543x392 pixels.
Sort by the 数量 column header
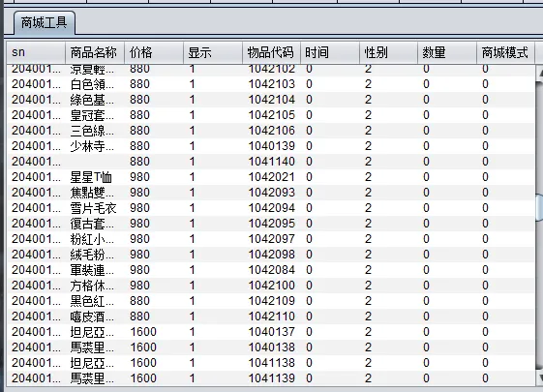(x=447, y=52)
